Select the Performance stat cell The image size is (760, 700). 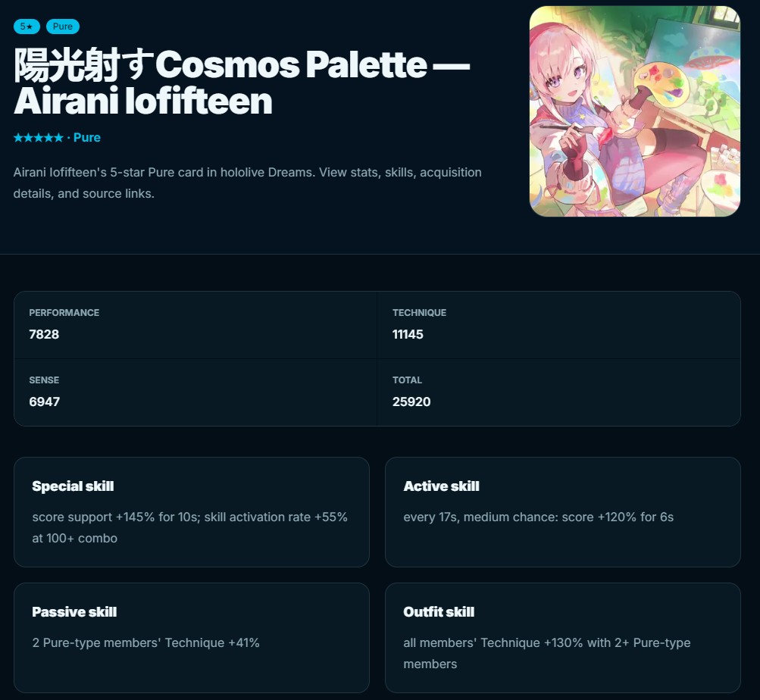point(195,325)
